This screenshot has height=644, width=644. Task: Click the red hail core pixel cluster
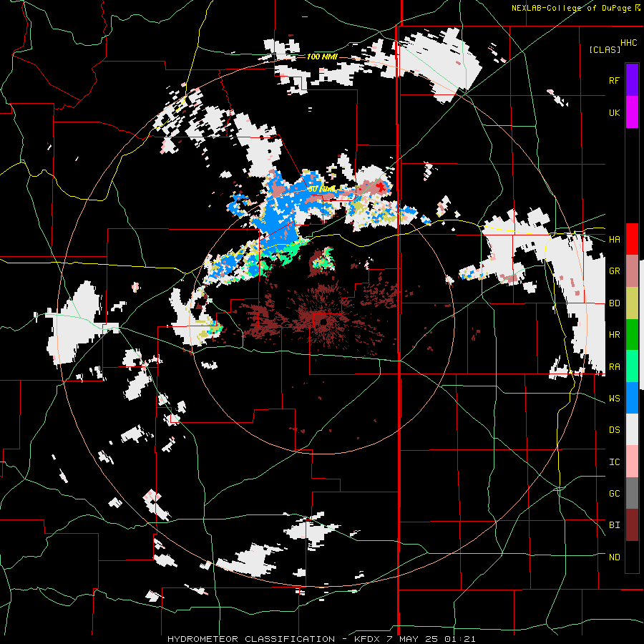[x=381, y=187]
